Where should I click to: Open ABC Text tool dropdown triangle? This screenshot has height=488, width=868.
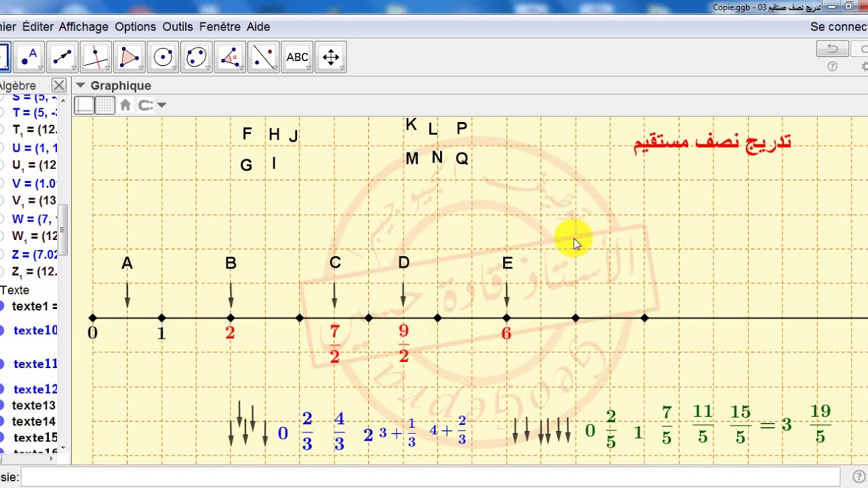[x=309, y=68]
